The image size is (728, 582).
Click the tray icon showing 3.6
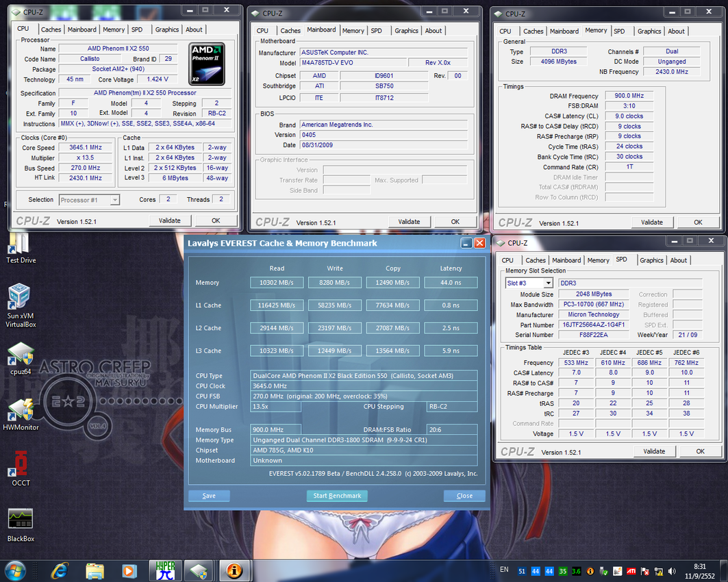pyautogui.click(x=576, y=571)
